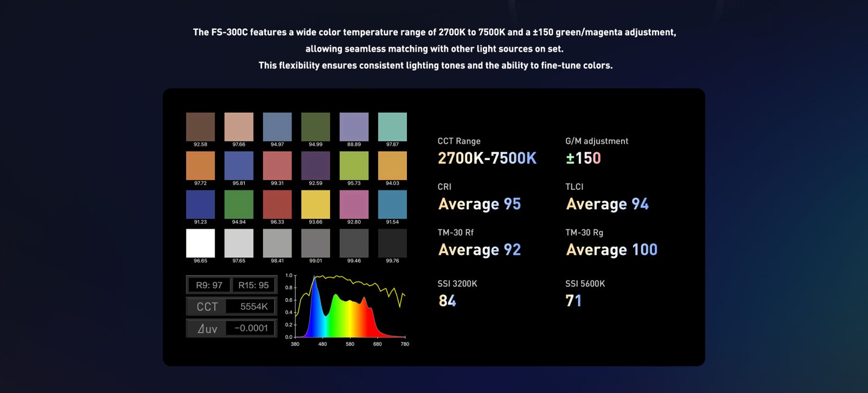Select the dark purple swatch labeled 92.59

tap(316, 166)
